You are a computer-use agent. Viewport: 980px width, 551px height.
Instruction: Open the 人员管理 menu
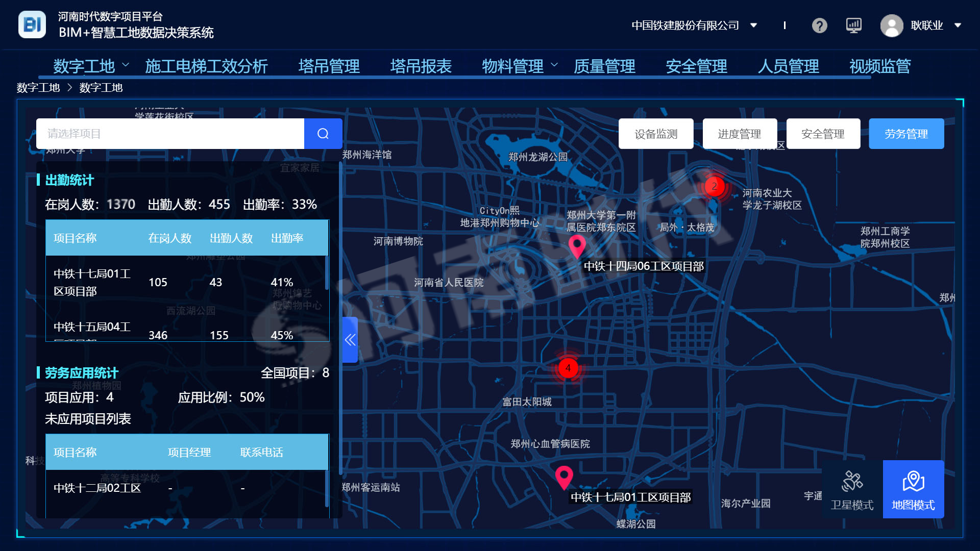[x=788, y=66]
